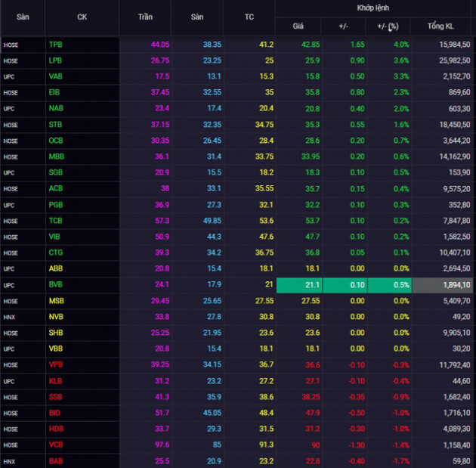Click total volume 15,984,50 for TPB
This screenshot has width=476, height=468.
click(x=454, y=45)
